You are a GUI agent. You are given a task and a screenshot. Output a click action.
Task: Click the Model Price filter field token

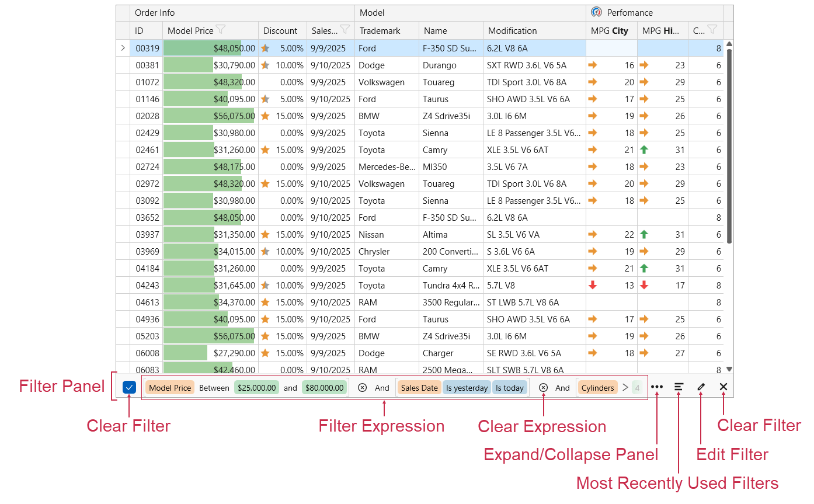[170, 387]
